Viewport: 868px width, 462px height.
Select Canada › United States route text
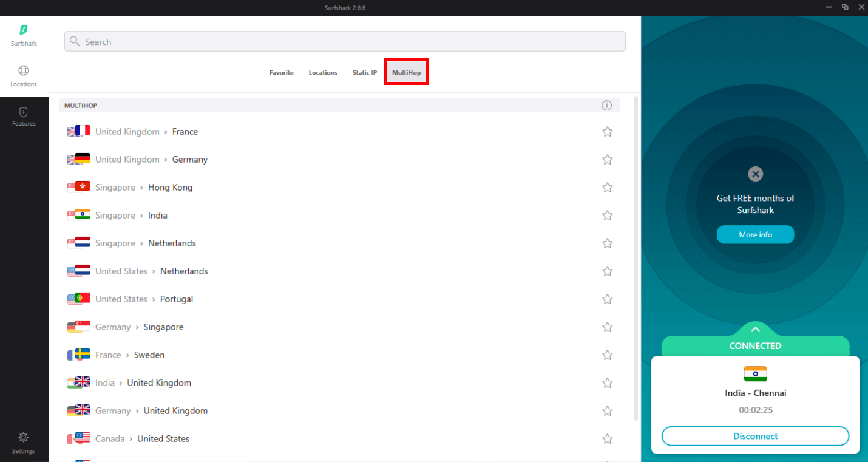[142, 439]
